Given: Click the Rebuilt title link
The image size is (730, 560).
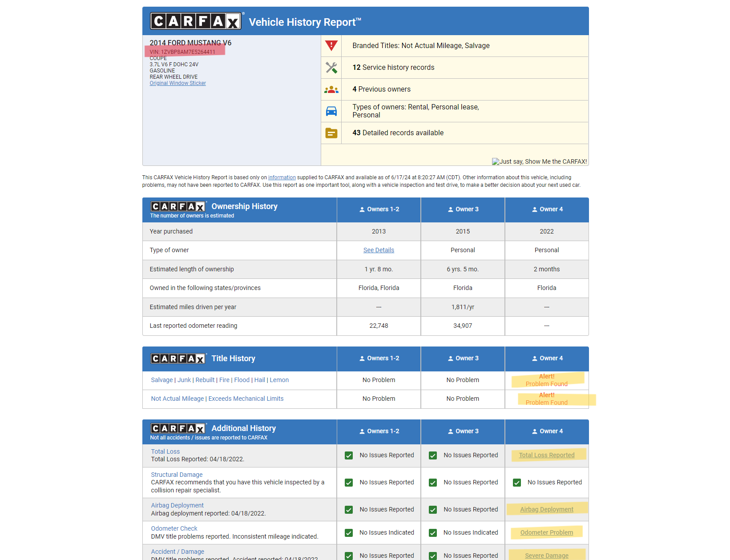Looking at the screenshot, I should pyautogui.click(x=205, y=380).
